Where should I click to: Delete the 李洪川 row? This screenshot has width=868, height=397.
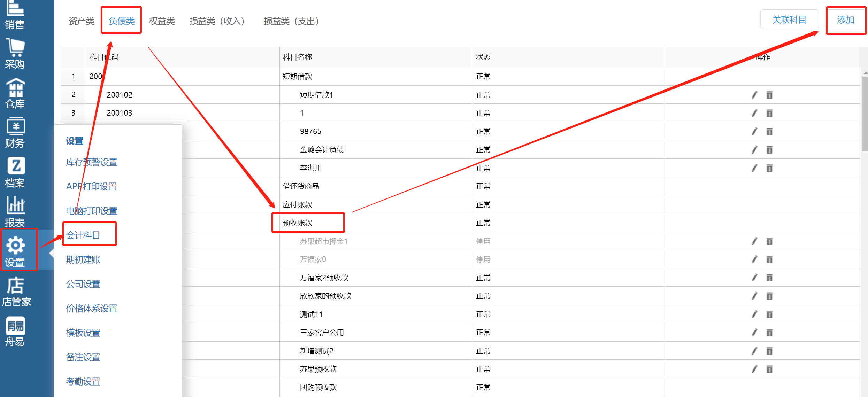[769, 168]
